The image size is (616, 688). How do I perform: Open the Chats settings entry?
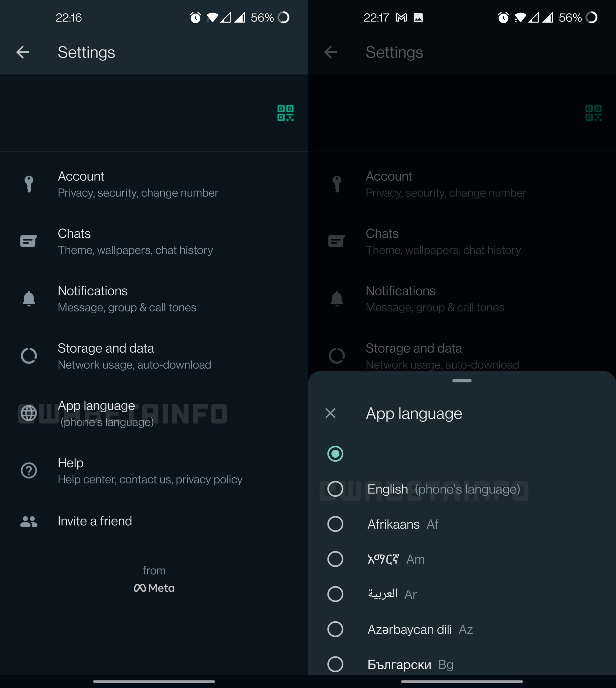(135, 241)
